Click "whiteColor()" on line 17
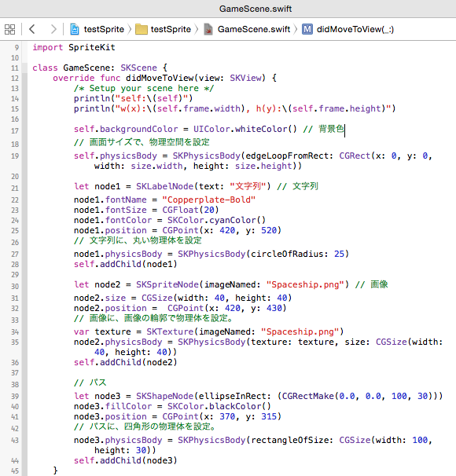456x476 pixels. (266, 129)
